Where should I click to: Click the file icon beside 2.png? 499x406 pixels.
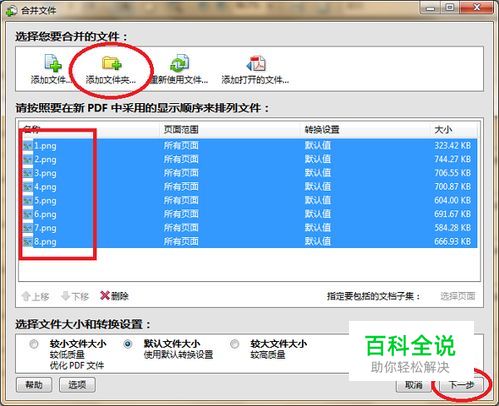click(x=28, y=160)
